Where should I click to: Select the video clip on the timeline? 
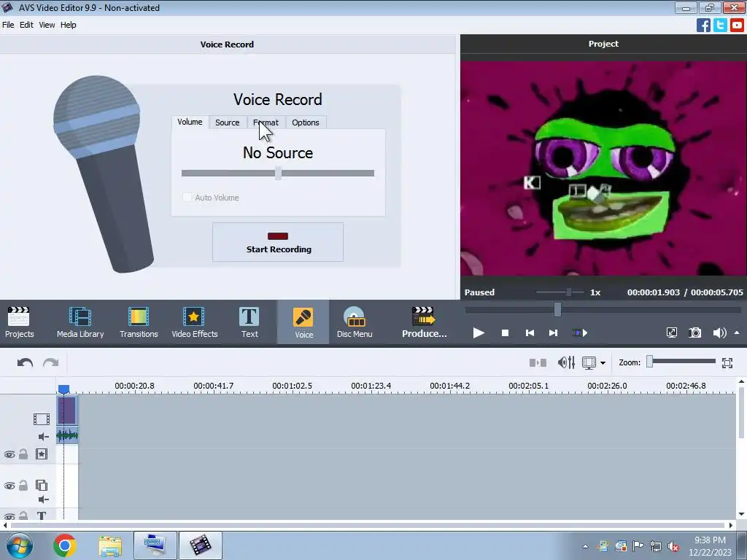pyautogui.click(x=66, y=411)
